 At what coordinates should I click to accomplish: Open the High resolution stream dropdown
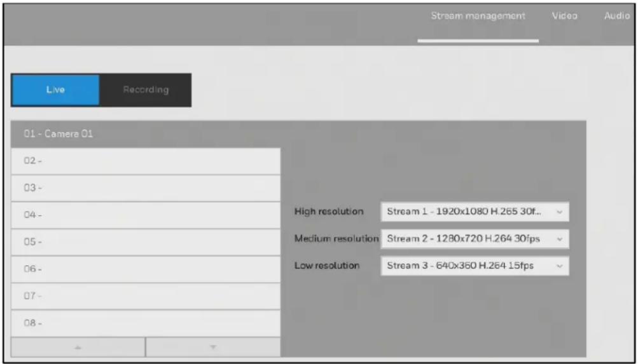[x=475, y=212]
